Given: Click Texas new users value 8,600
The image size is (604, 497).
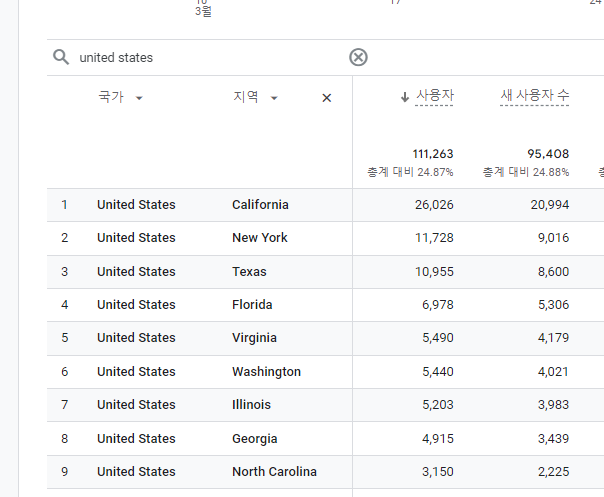Looking at the screenshot, I should click(x=554, y=272).
